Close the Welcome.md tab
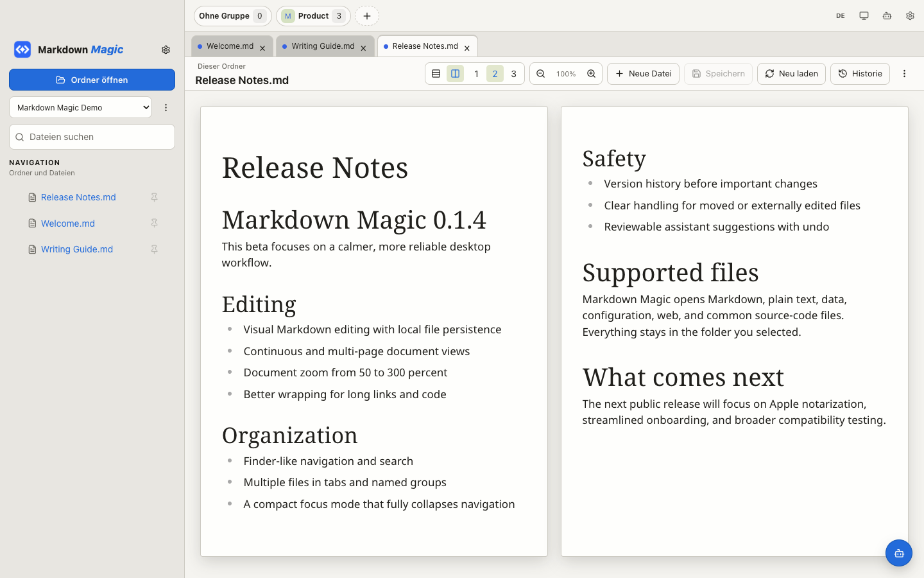Viewport: 924px width, 578px height. (262, 48)
